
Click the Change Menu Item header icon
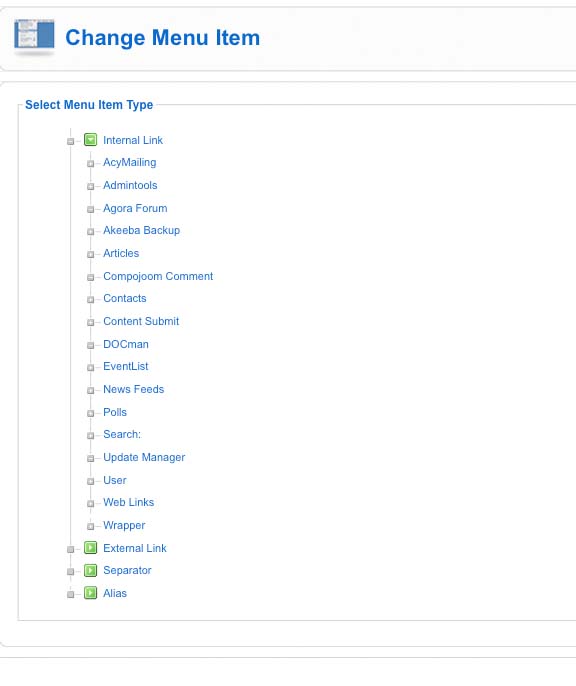click(34, 37)
